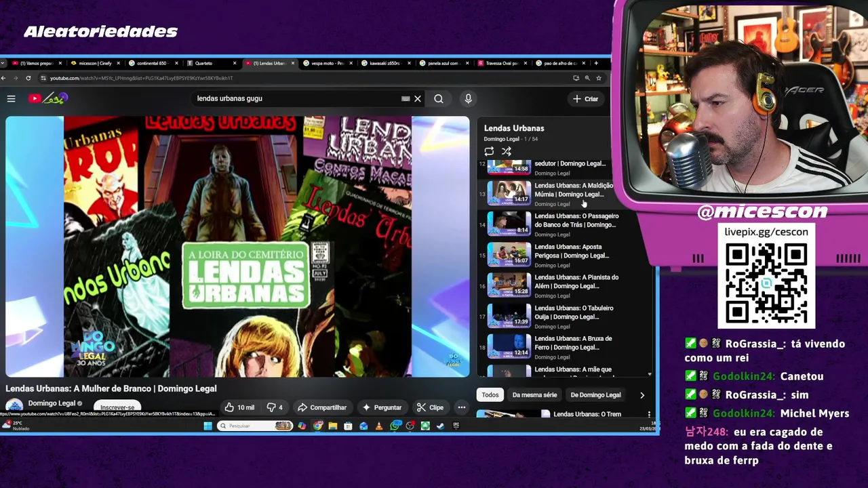Open Windows Start menu
Screen dimensions: 868x488
pos(208,426)
